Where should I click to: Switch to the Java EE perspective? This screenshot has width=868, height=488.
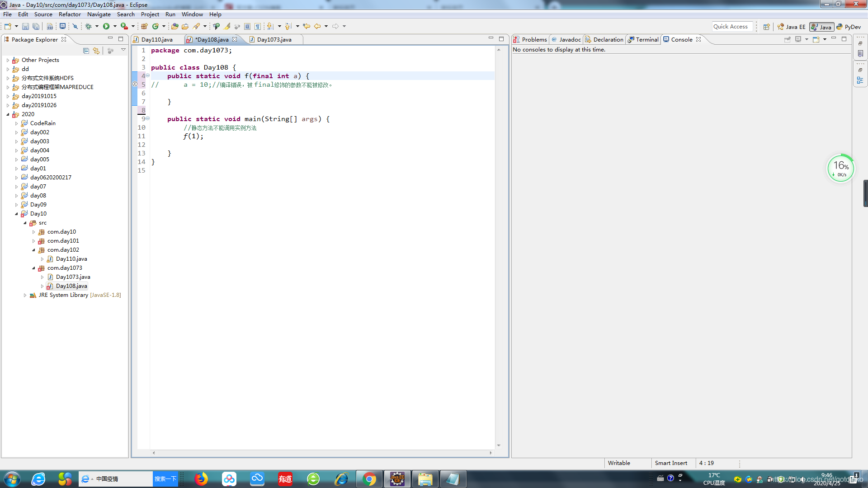[791, 27]
